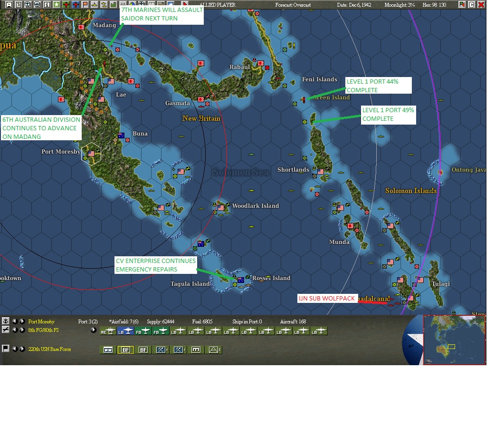504x427 pixels.
Task: Click the aircraft icon beside 8th FG/80th FS
Action: [6, 330]
